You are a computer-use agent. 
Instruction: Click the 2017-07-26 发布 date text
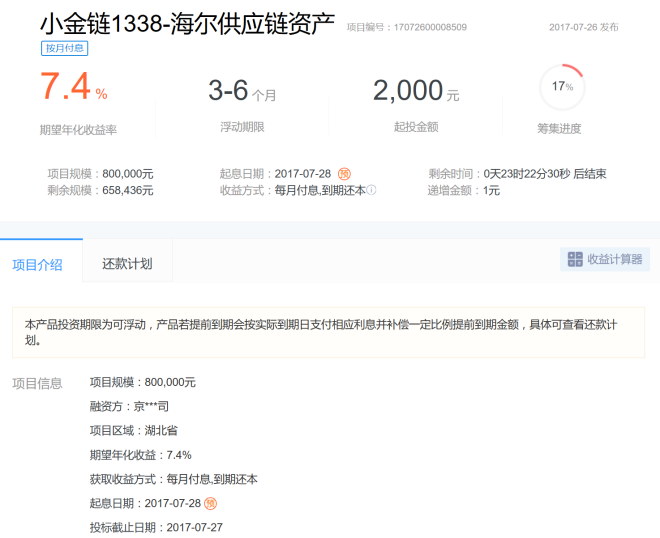pos(583,27)
